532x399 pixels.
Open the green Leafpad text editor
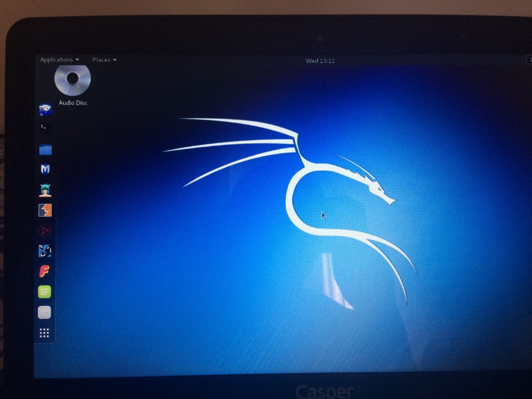click(44, 292)
